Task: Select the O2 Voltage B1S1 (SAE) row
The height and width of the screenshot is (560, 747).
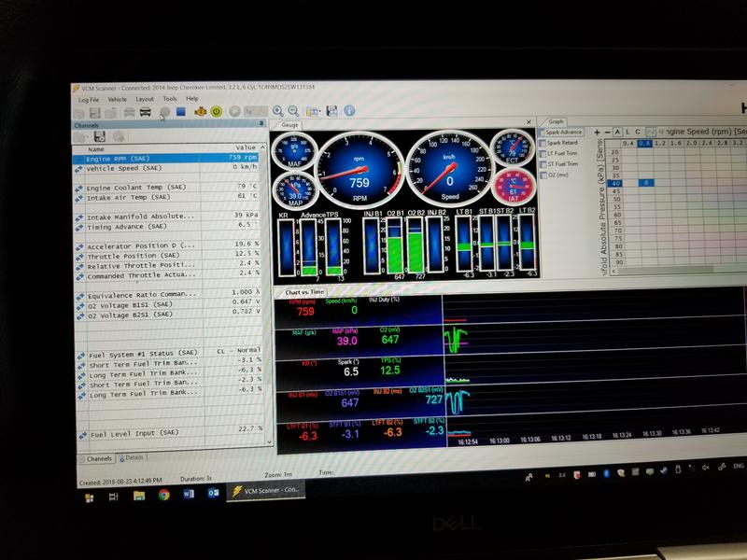Action: click(169, 304)
